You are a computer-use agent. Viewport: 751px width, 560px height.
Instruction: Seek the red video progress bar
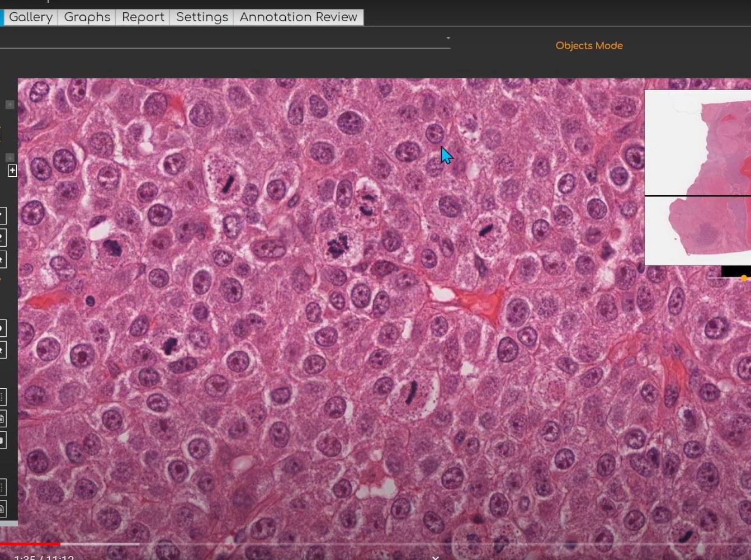pos(30,543)
